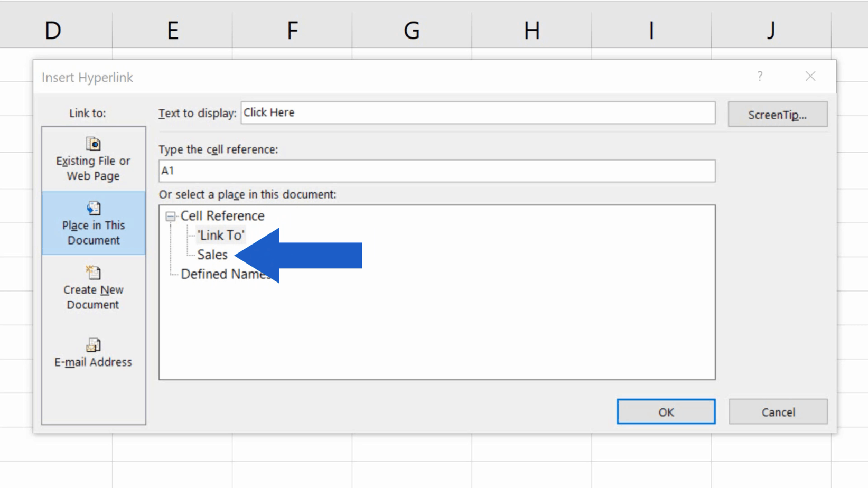The image size is (868, 488).
Task: Click the Cell Reference heading
Action: tap(222, 215)
